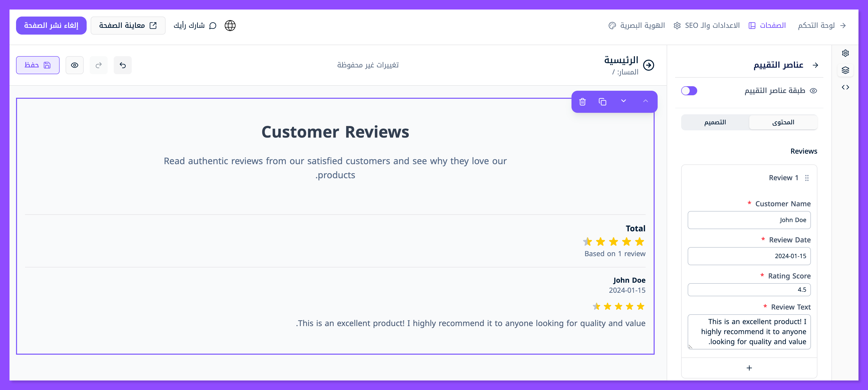Open the layers icon in sidebar
Screen dimensions: 868x390
(x=845, y=70)
